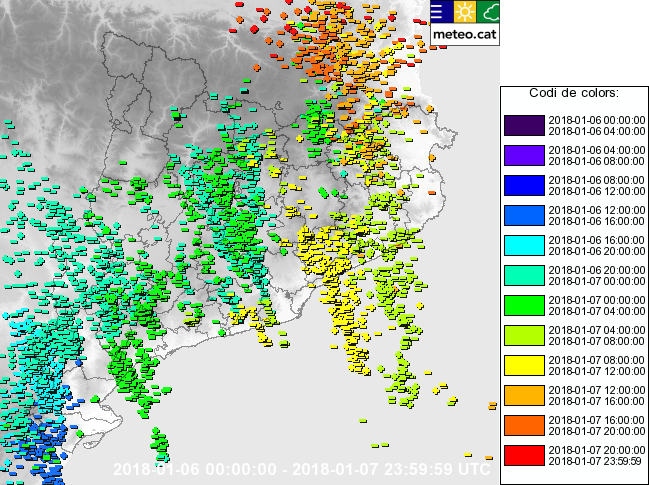Click the teal-green 20:00–00:00 legend swatch
This screenshot has width=649, height=485.
[525, 275]
